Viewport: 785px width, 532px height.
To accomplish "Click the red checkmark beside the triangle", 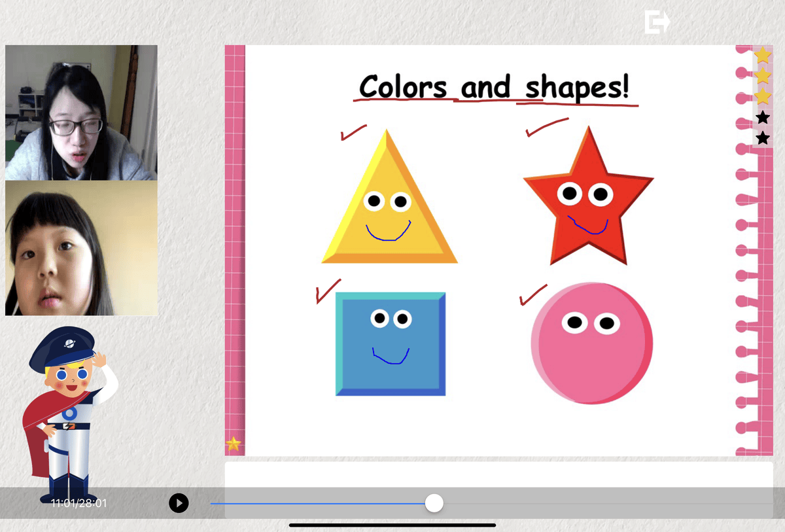I will pyautogui.click(x=353, y=133).
